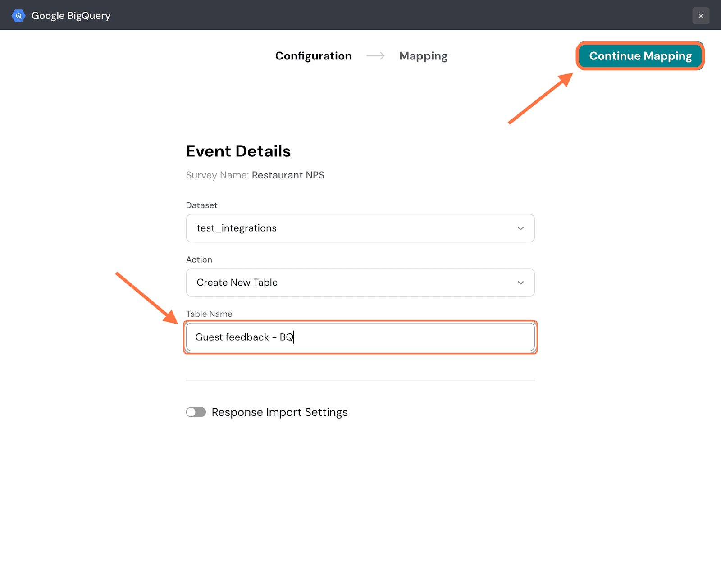
Task: Close the Google BigQuery dialog
Action: 700,16
